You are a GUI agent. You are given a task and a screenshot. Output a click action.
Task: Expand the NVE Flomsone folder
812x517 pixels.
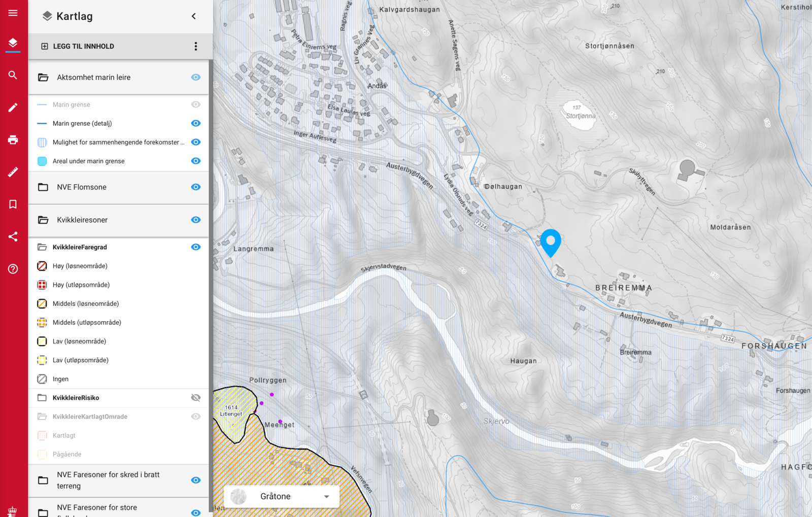point(43,187)
